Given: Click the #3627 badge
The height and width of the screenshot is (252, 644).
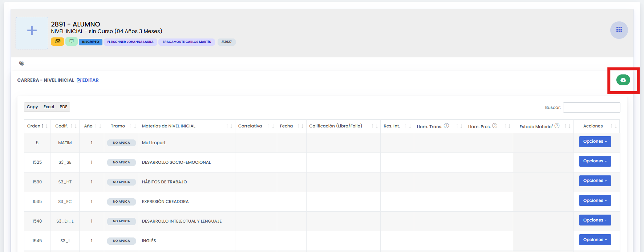Looking at the screenshot, I should [x=227, y=42].
